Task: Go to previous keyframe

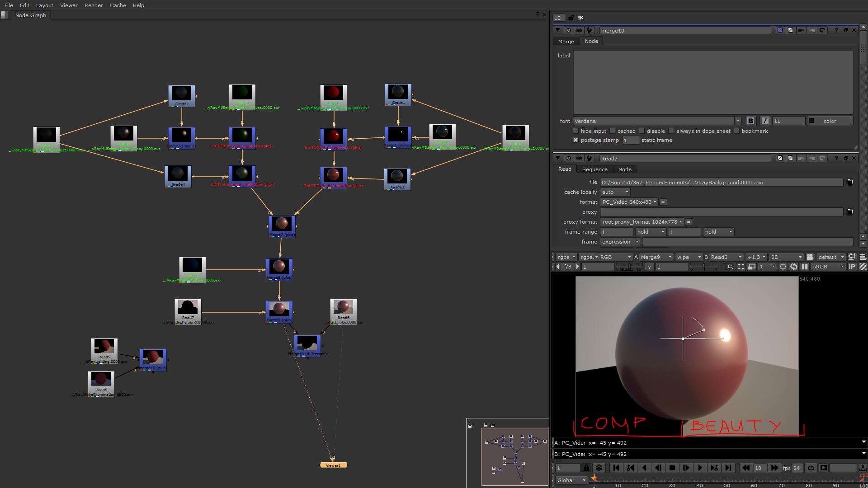Action: (630, 468)
